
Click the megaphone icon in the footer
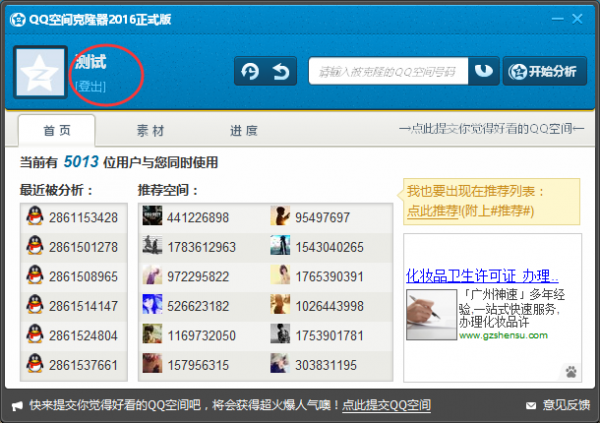17,406
